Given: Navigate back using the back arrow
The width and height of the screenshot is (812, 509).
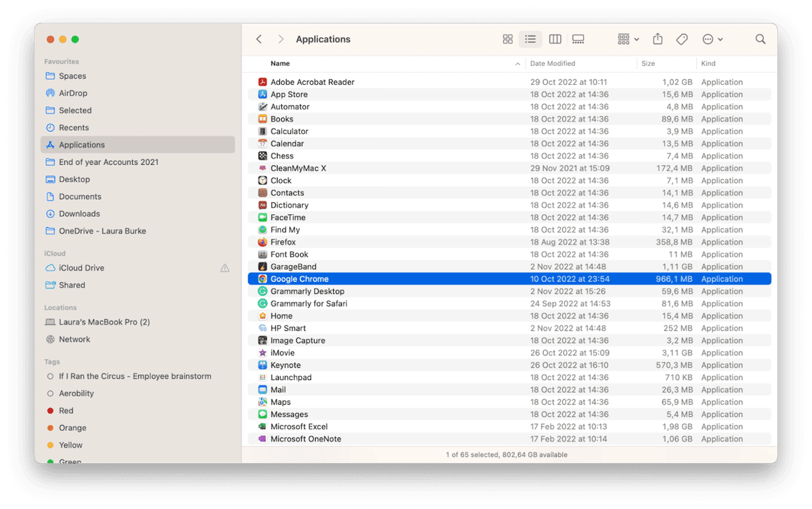Looking at the screenshot, I should (258, 39).
